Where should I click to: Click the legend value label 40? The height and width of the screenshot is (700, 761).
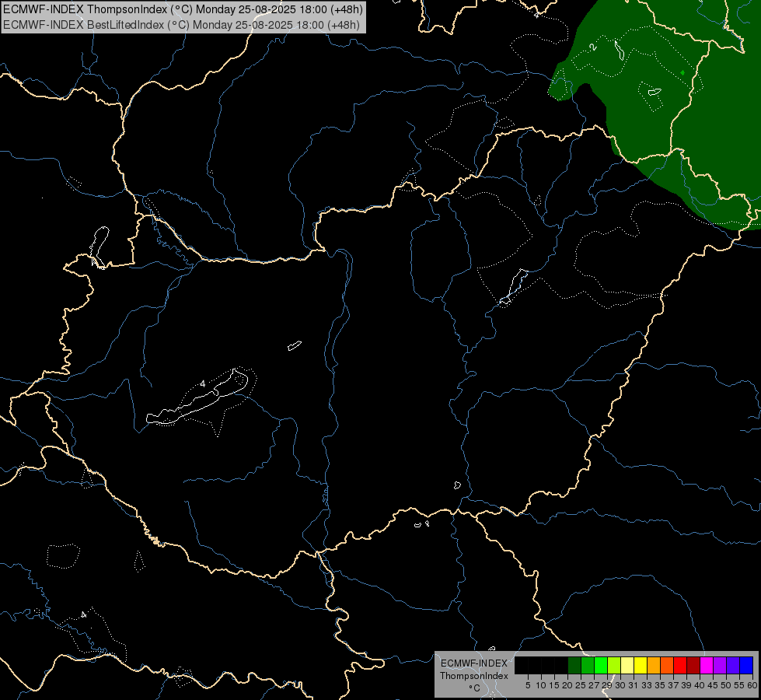[699, 685]
